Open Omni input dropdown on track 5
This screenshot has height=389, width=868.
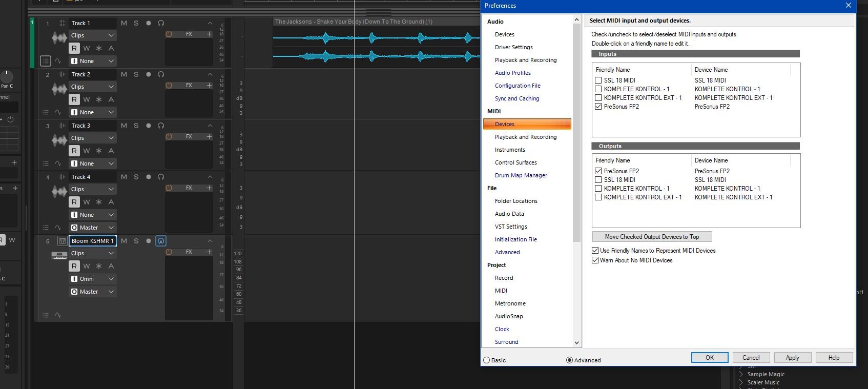tap(93, 279)
